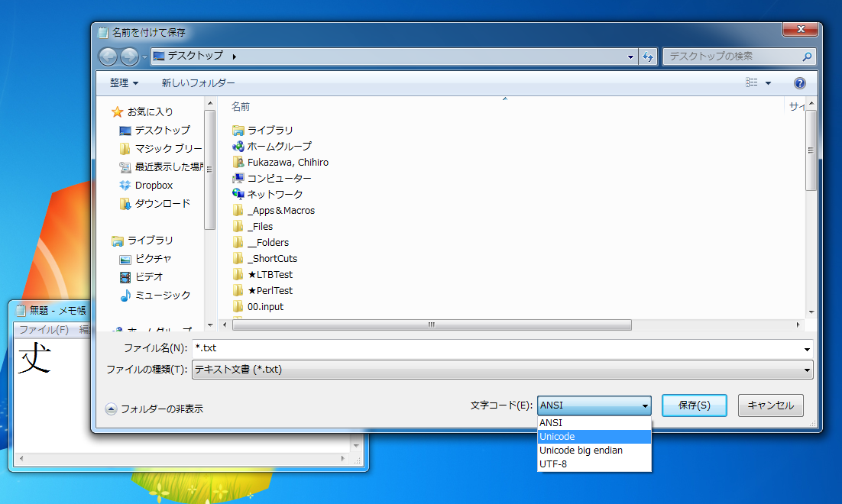Click the ダウンロード folder icon in sidebar
Screen dimensions: 842x504
[x=125, y=203]
